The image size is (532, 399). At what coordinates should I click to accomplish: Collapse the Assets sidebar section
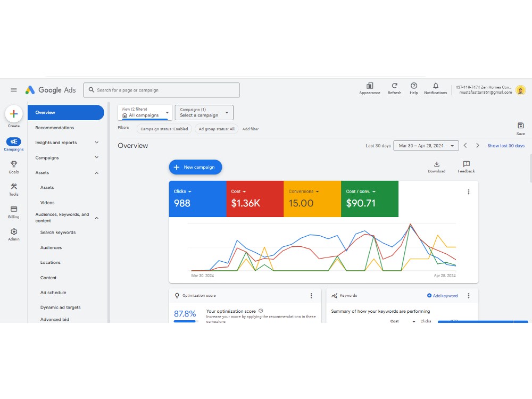pyautogui.click(x=97, y=173)
